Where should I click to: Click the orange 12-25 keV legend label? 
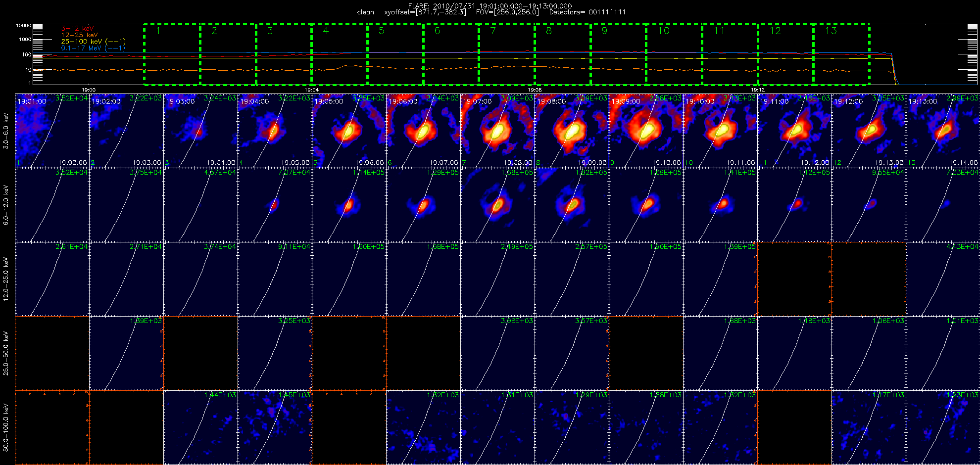coord(79,35)
